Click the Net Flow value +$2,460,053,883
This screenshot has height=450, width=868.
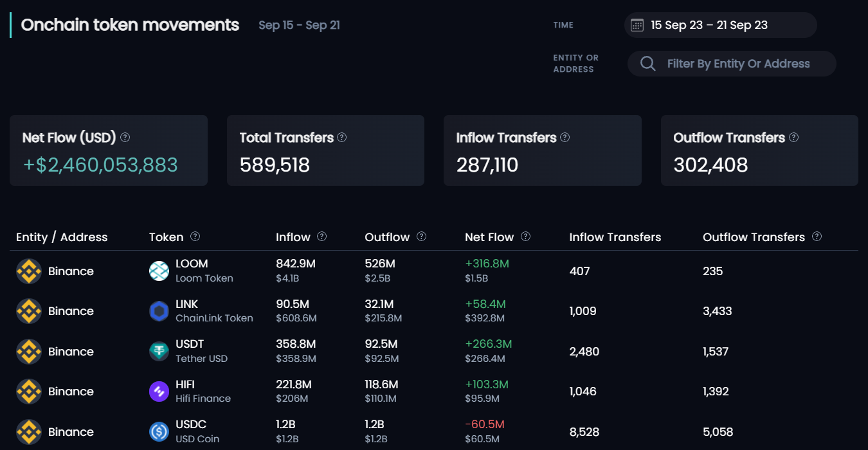tap(100, 165)
